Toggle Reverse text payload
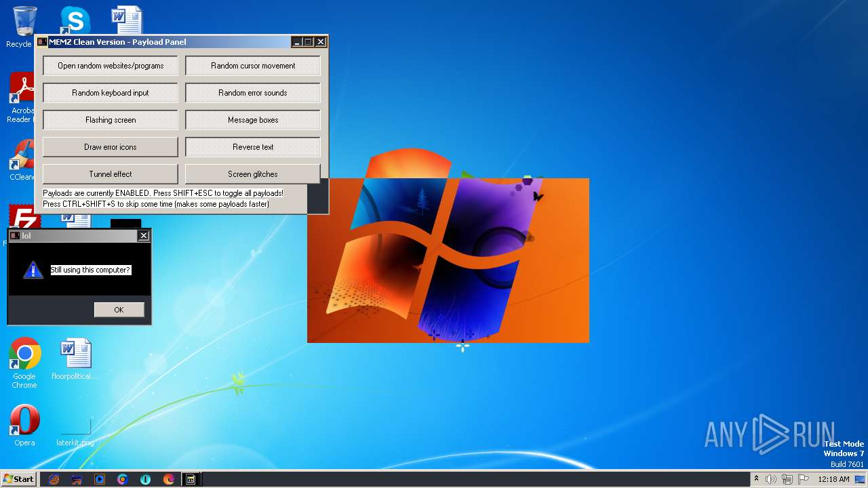This screenshot has width=868, height=488. [253, 147]
